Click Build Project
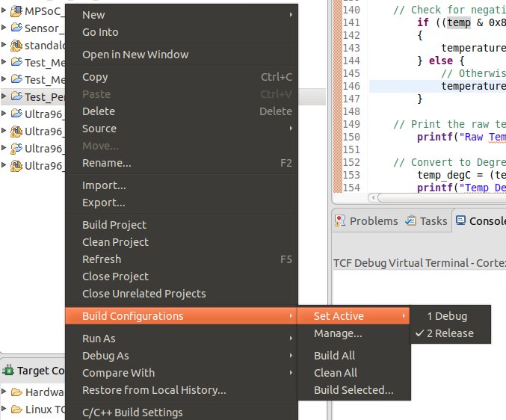 click(182, 225)
